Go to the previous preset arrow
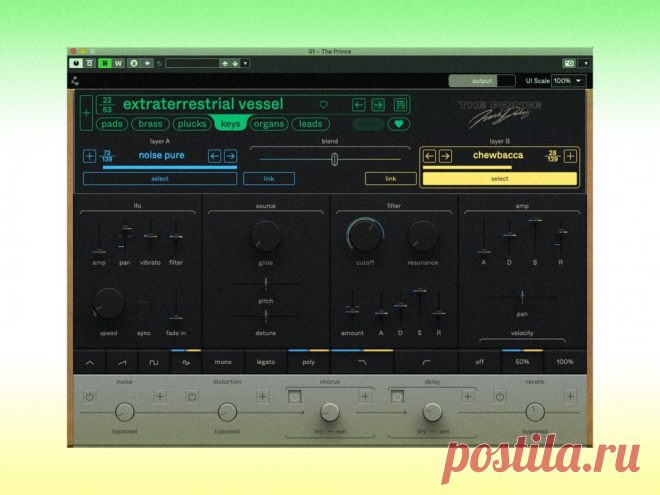The image size is (660, 495). pyautogui.click(x=358, y=104)
